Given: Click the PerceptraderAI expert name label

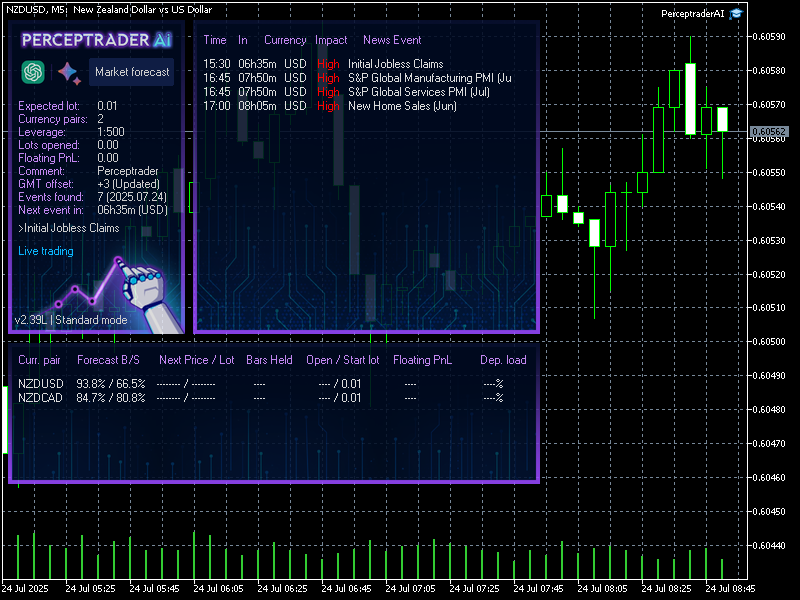Looking at the screenshot, I should click(692, 13).
